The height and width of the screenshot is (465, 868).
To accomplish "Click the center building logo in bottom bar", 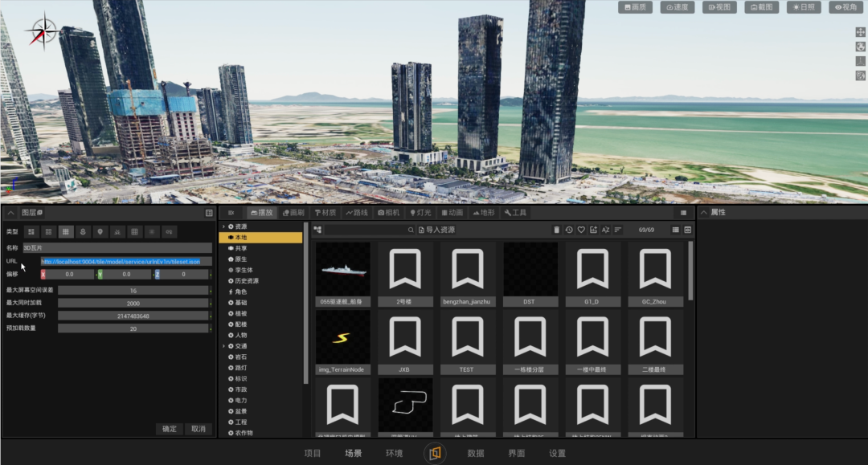I will pyautogui.click(x=435, y=454).
